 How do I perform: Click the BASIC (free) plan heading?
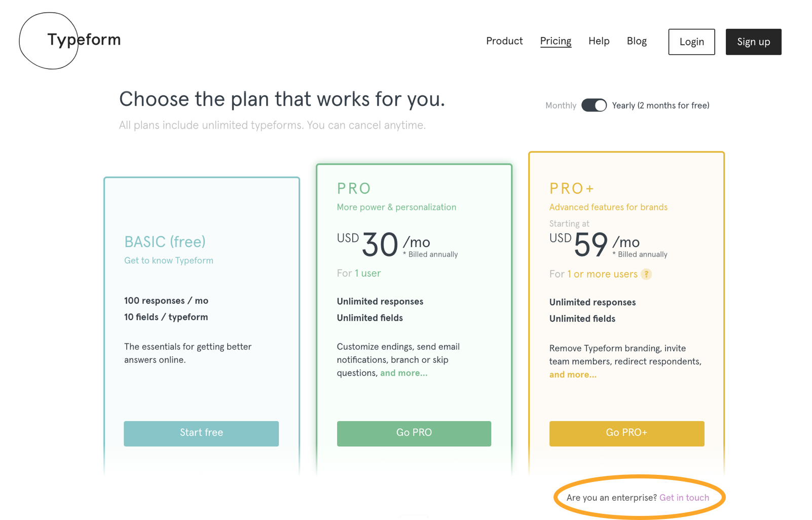tap(165, 242)
